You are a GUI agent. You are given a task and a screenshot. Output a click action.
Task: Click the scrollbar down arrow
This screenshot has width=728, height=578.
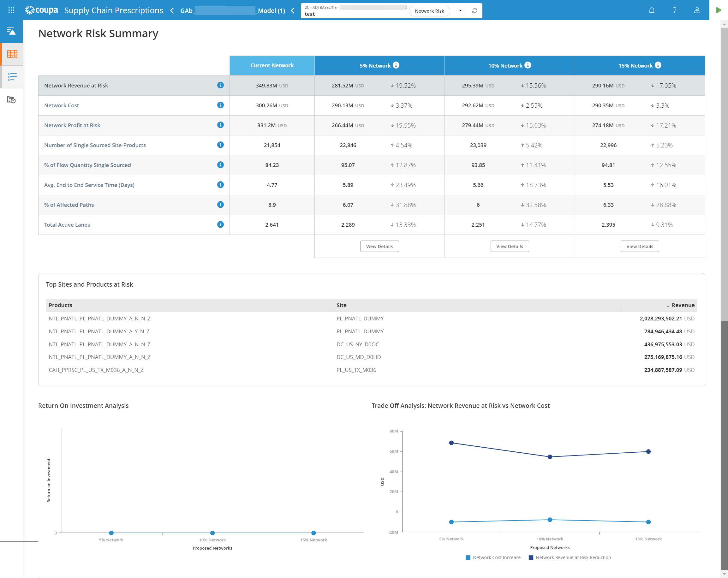point(724,574)
